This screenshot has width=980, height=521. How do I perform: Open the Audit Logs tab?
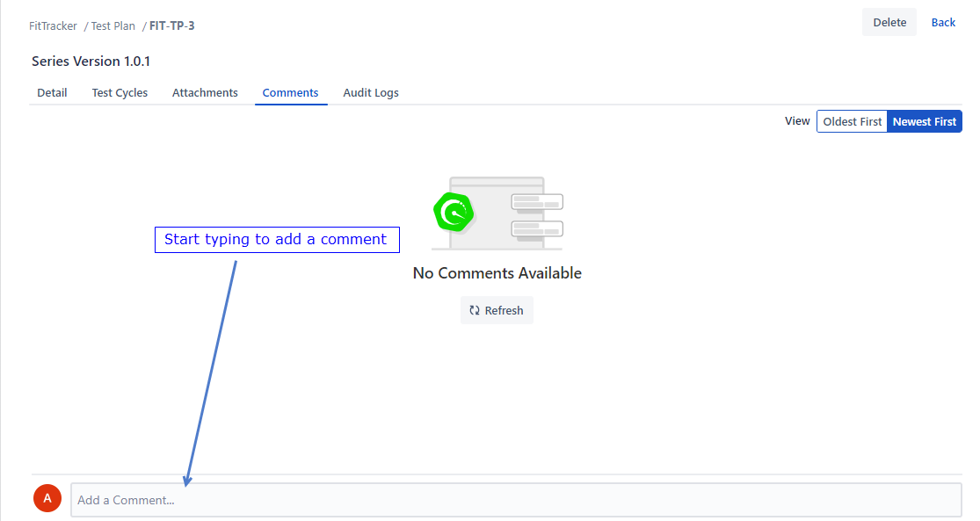click(x=371, y=92)
